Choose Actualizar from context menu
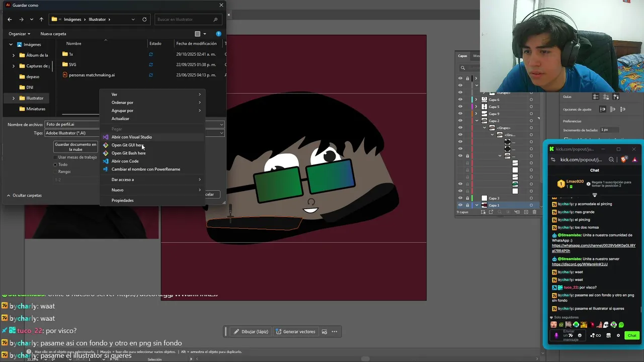 coord(152,119)
